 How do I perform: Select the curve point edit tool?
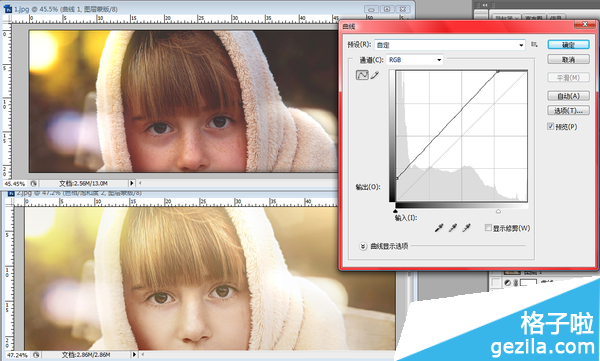tap(362, 75)
